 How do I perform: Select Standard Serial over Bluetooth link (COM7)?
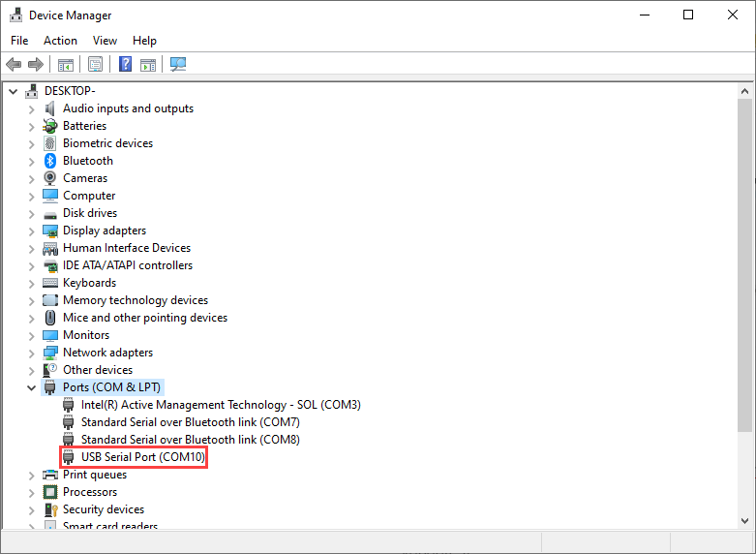click(190, 422)
